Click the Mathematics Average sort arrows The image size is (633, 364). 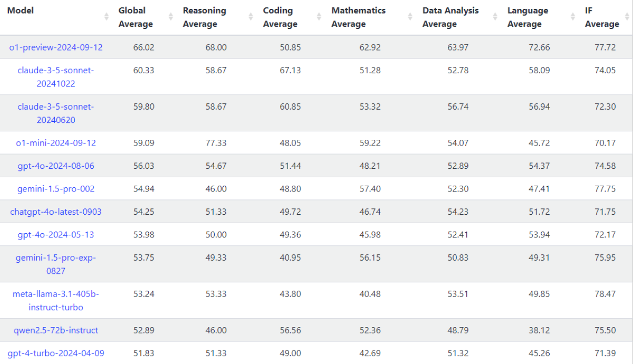[410, 17]
